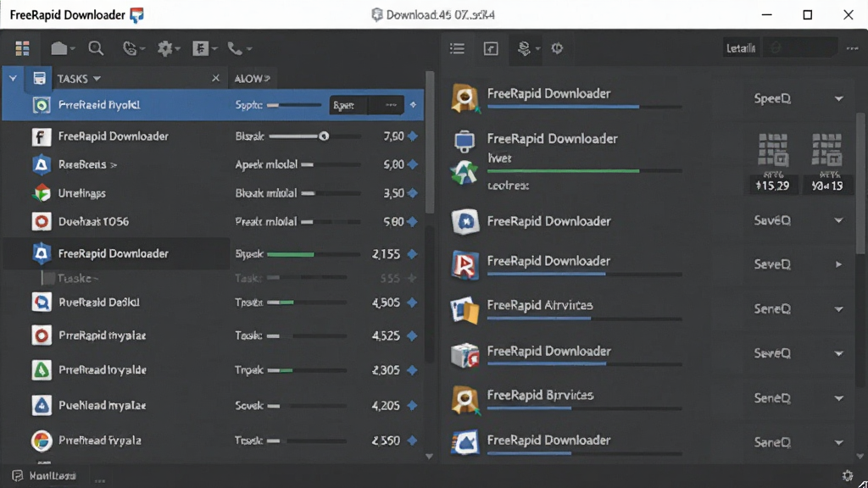868x488 pixels.
Task: Click the RueRaaid Dadkil row icon
Action: coord(42,302)
